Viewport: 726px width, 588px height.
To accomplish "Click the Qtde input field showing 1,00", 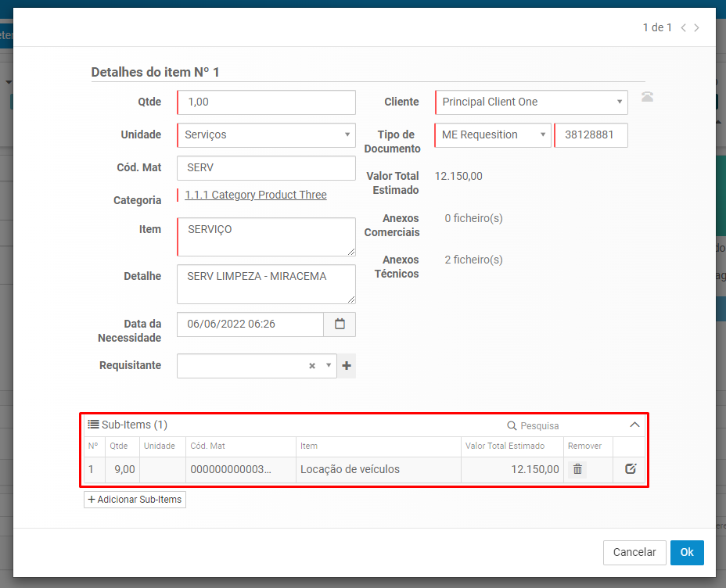I will pyautogui.click(x=266, y=102).
